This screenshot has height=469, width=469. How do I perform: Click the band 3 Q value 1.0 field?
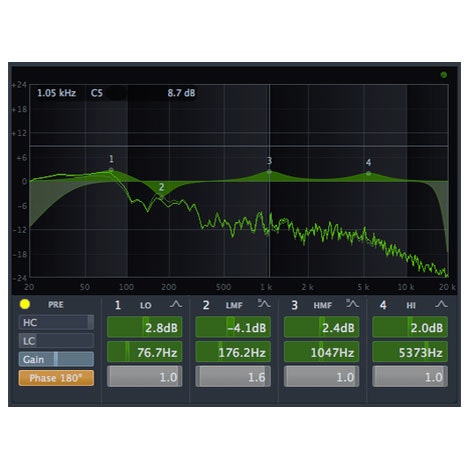tap(321, 377)
